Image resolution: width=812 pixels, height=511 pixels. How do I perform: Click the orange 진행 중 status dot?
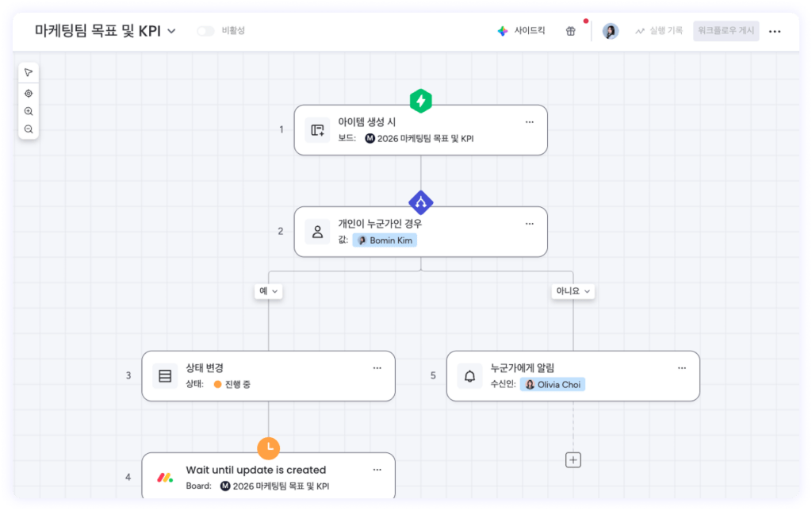pos(217,384)
